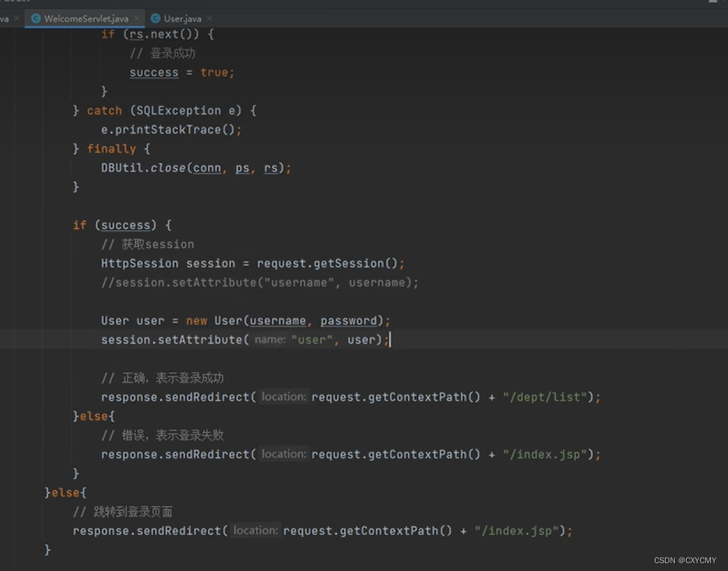Click the underlined username argument in new User

277,321
